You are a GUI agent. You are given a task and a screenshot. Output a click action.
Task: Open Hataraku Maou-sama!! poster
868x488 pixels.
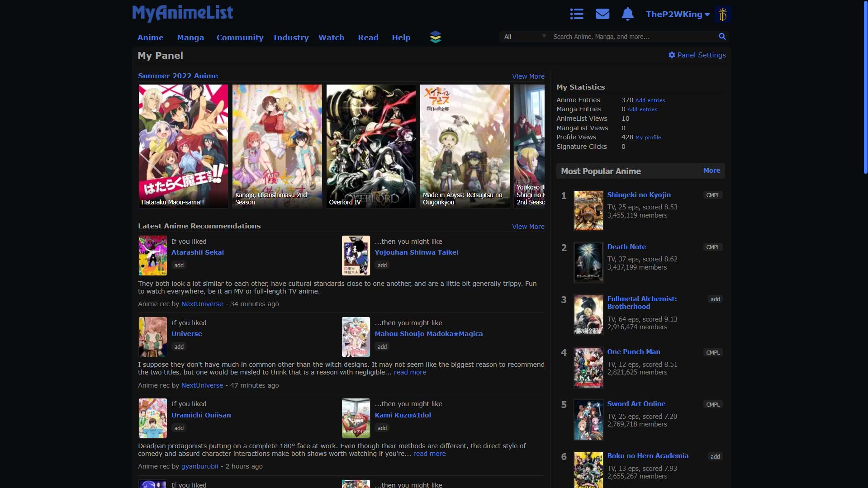pyautogui.click(x=183, y=146)
